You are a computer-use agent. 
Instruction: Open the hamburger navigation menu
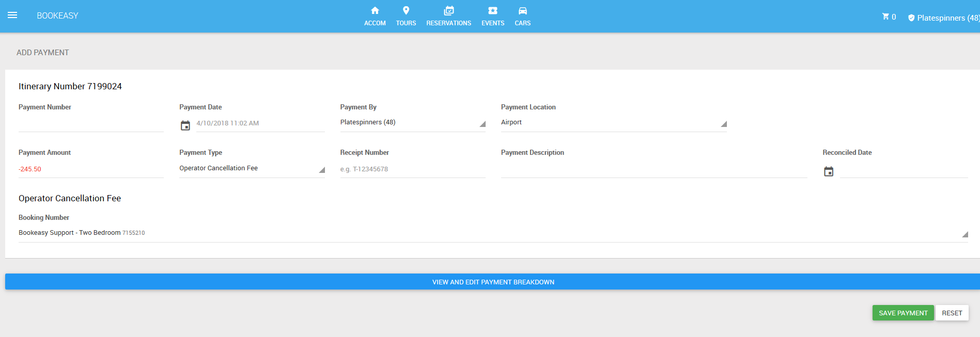pos(12,15)
